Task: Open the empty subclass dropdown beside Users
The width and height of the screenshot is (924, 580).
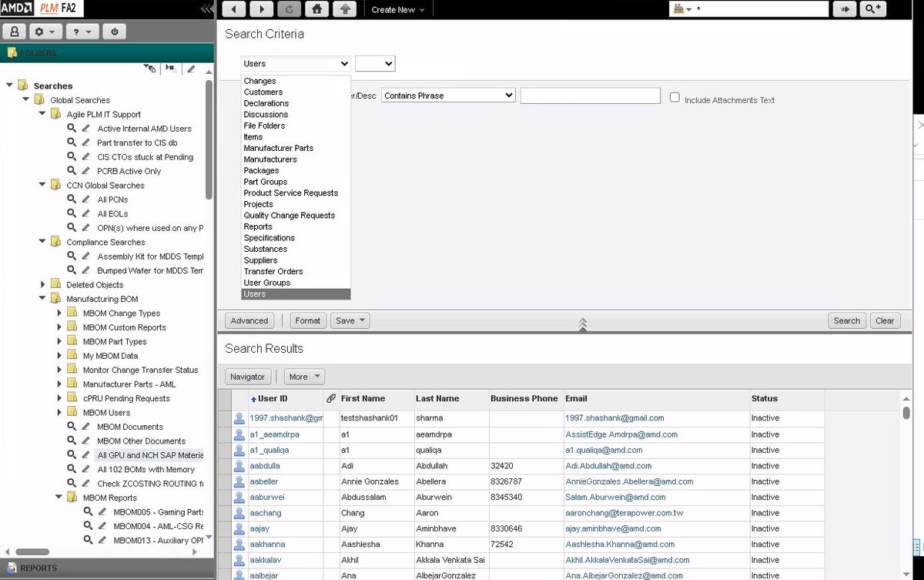Action: (375, 64)
